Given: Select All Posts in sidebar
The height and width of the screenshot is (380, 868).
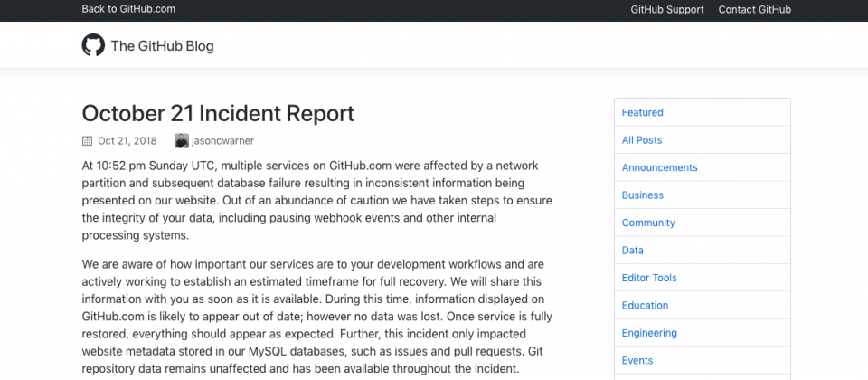Looking at the screenshot, I should [x=703, y=140].
